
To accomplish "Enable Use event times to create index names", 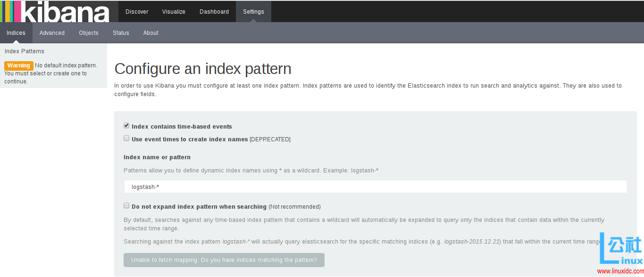I will [126, 138].
